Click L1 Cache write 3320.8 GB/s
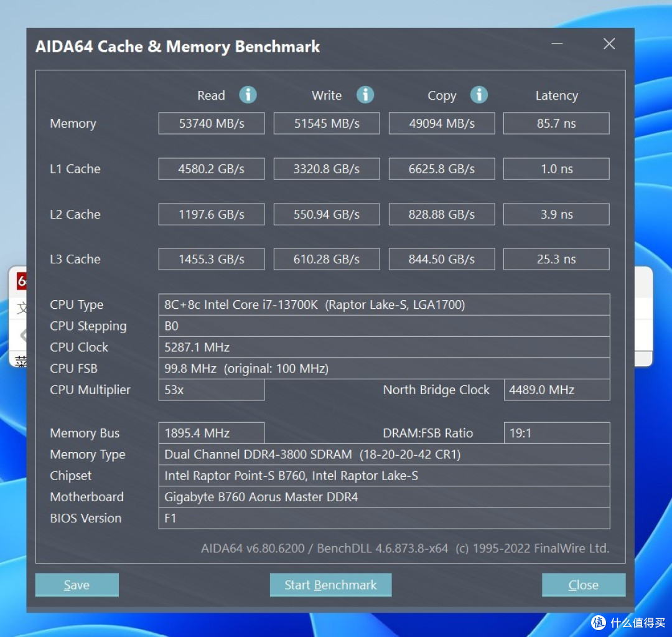 pyautogui.click(x=327, y=169)
